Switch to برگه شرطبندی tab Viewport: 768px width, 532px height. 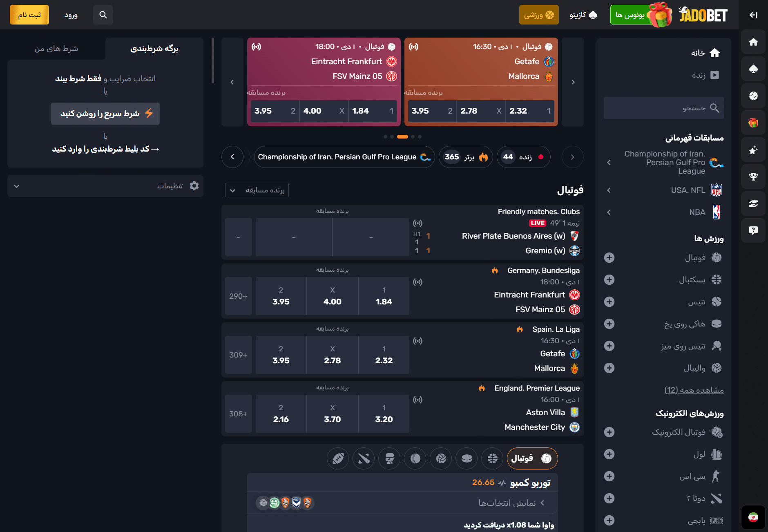click(x=154, y=49)
